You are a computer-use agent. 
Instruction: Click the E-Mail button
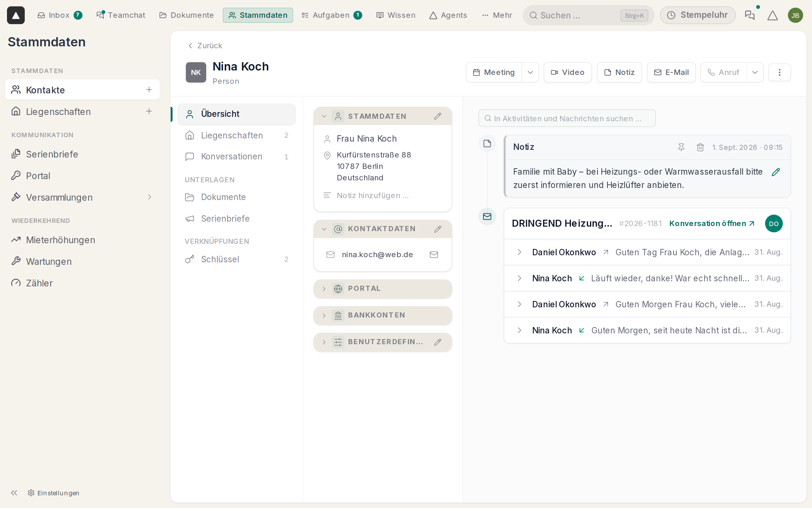(671, 72)
